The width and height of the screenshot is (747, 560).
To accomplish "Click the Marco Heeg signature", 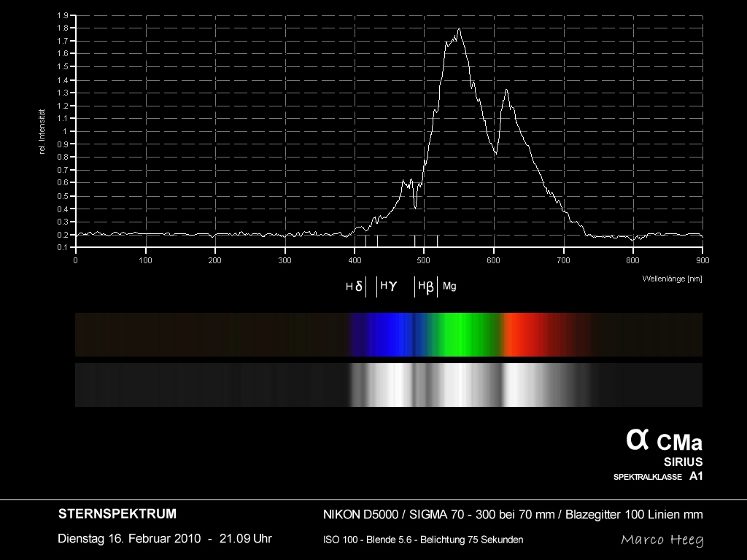I will [x=662, y=540].
